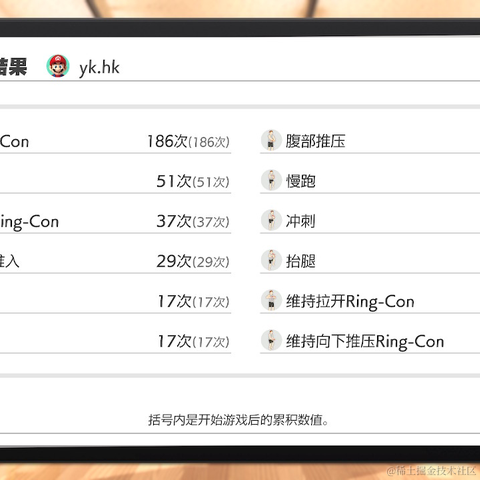Click the 维持向下推压Ring-Con figure icon
This screenshot has height=480, width=480.
pos(271,340)
